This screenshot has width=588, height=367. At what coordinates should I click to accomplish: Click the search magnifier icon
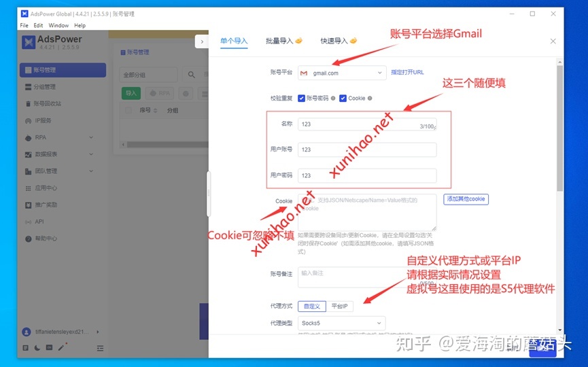tap(191, 75)
